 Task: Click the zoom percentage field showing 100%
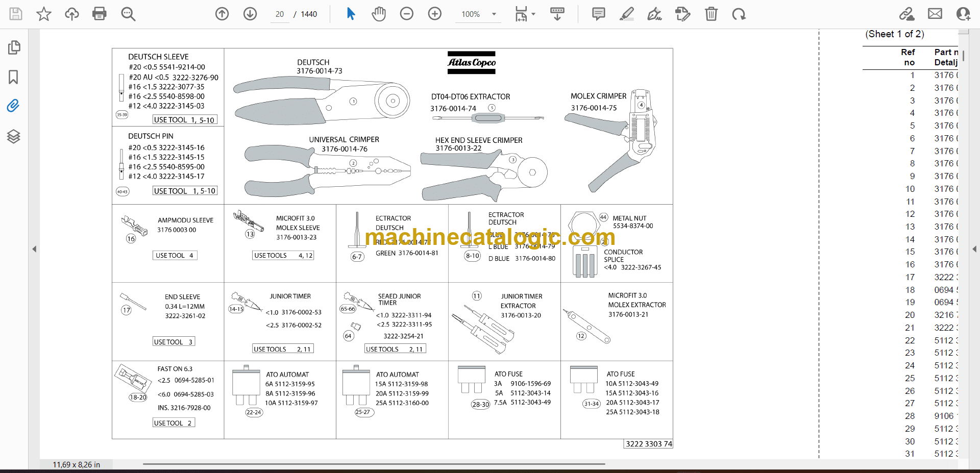tap(471, 14)
